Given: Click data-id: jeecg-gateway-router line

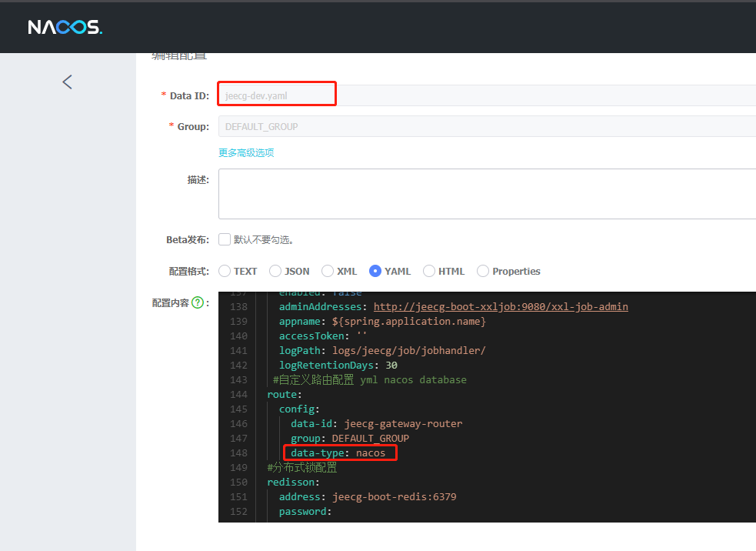Looking at the screenshot, I should pos(377,423).
